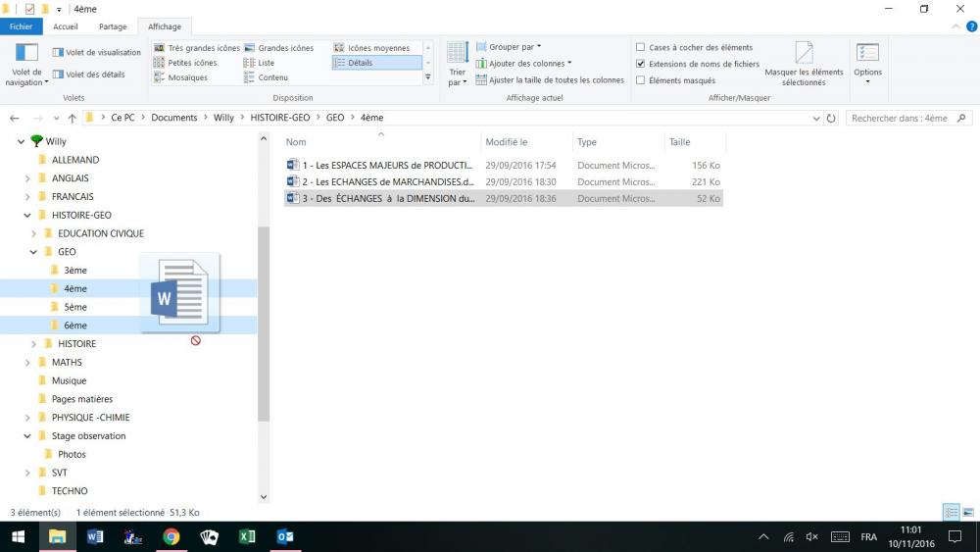Choose Icônes moyennes layout
Viewport: 980px width, 552px height.
[371, 48]
